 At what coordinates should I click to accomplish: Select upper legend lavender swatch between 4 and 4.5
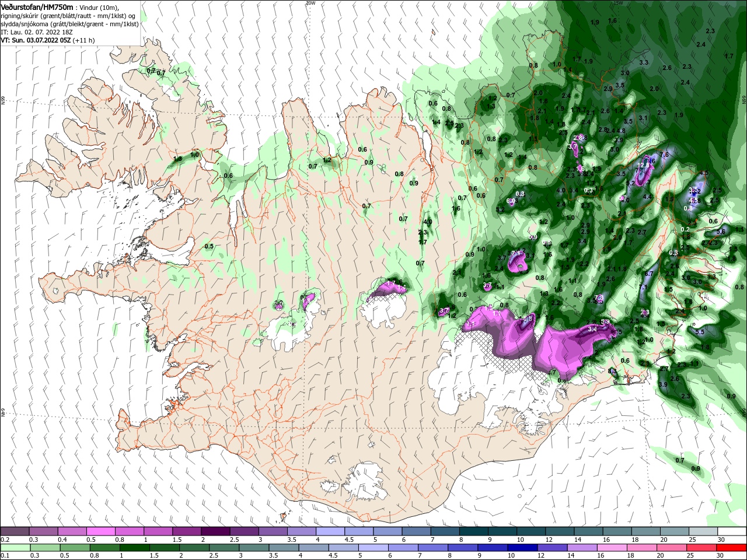point(330,531)
